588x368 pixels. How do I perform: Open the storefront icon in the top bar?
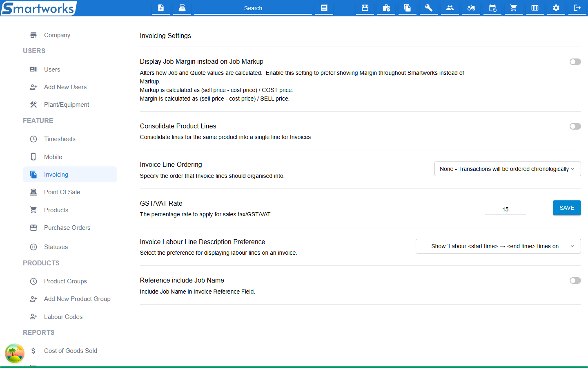pos(365,8)
